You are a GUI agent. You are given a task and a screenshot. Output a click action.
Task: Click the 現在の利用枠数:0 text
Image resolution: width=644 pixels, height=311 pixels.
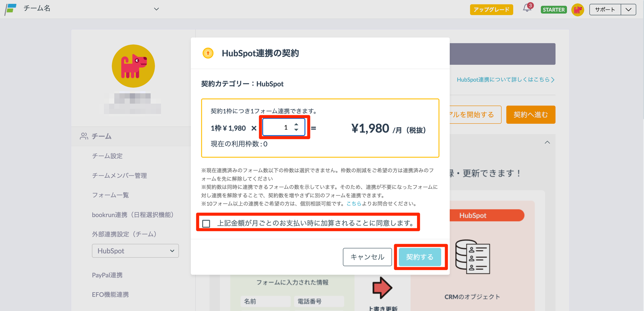[x=239, y=144]
